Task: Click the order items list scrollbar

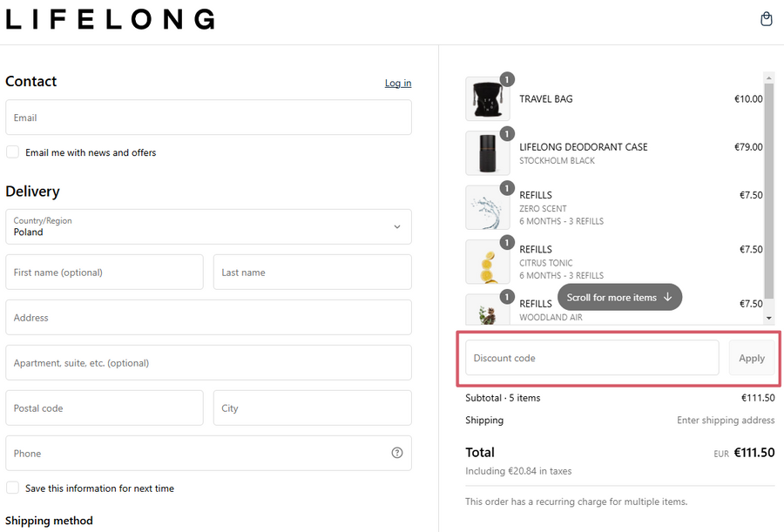Action: tap(768, 192)
